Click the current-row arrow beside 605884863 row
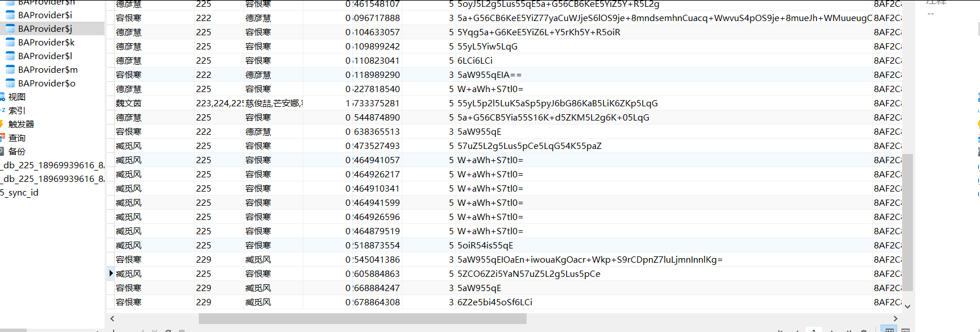 point(111,273)
